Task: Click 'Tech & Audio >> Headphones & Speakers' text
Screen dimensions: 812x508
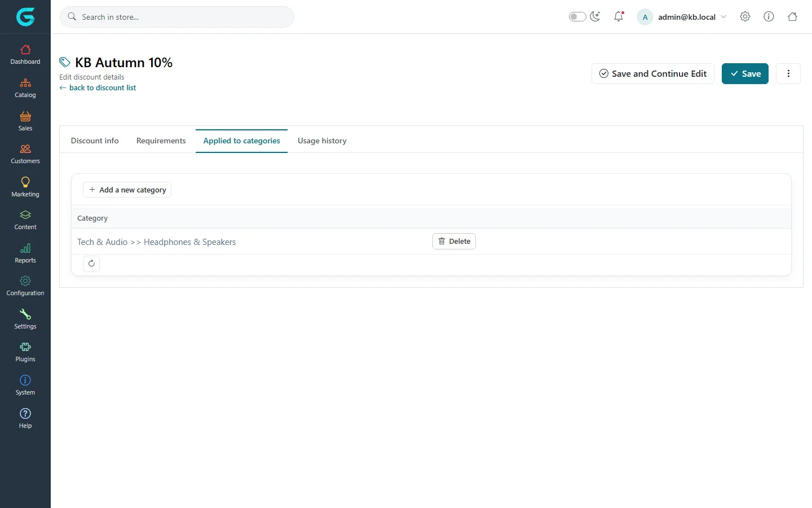Action: point(156,242)
